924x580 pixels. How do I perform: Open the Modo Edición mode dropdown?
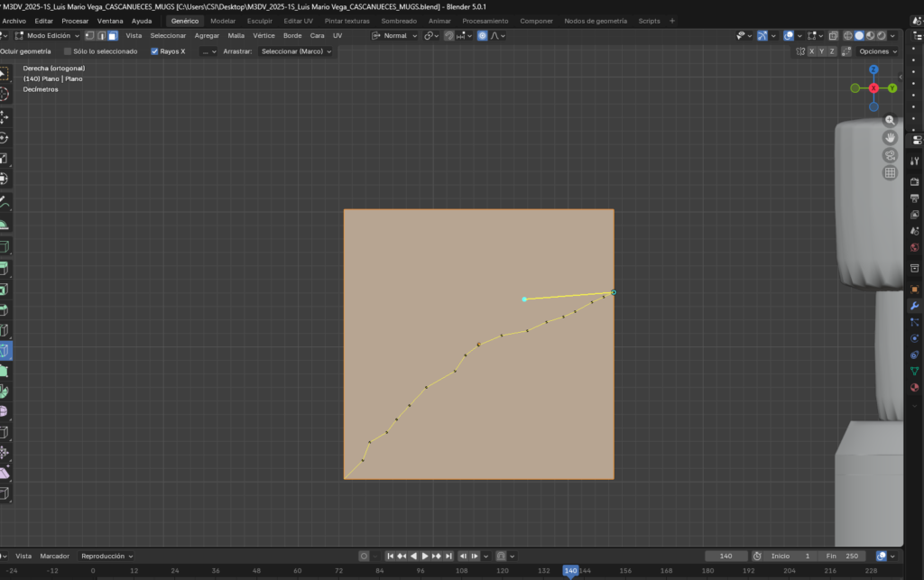pos(48,35)
